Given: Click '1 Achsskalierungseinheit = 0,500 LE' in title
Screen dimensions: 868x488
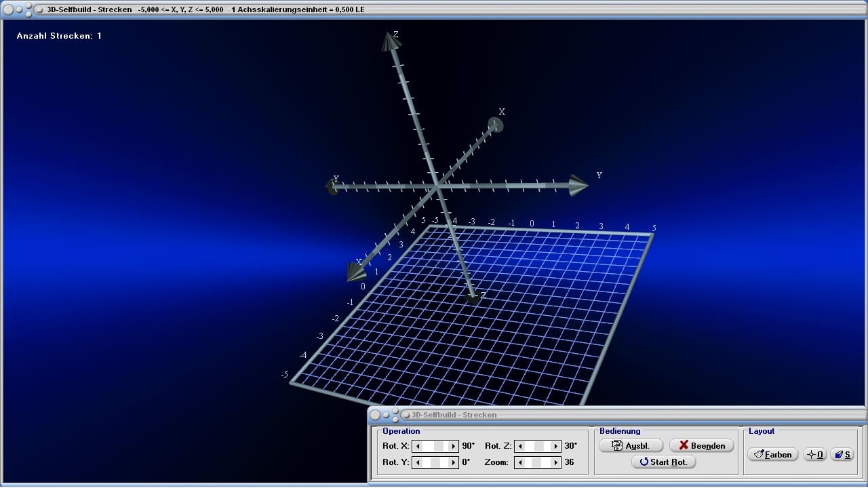Looking at the screenshot, I should click(x=298, y=9).
